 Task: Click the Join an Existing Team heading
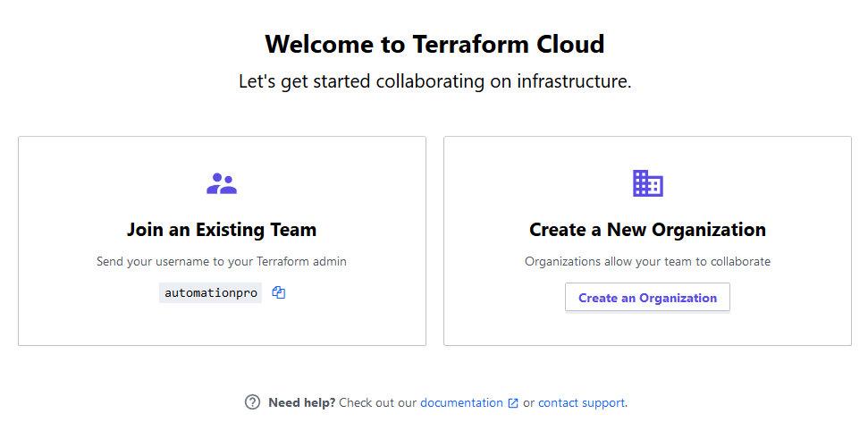point(222,230)
